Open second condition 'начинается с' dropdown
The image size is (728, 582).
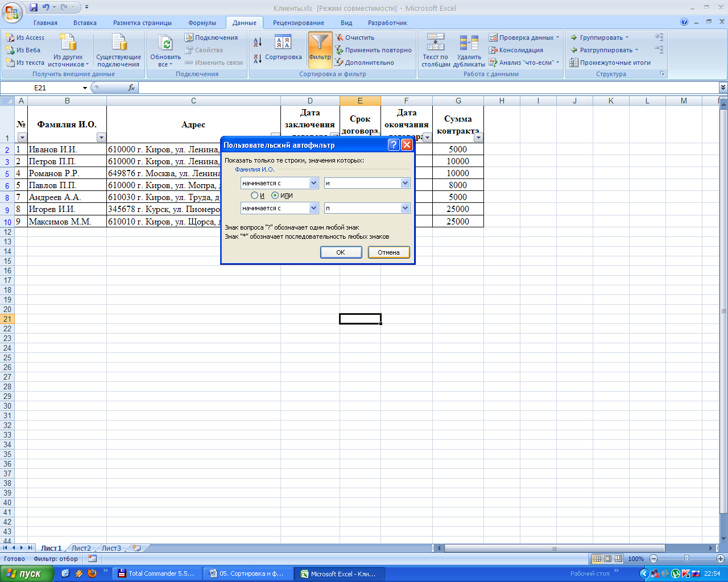click(x=313, y=208)
